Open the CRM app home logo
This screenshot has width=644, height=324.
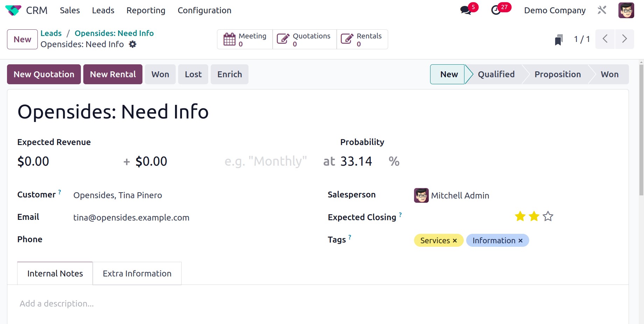13,10
